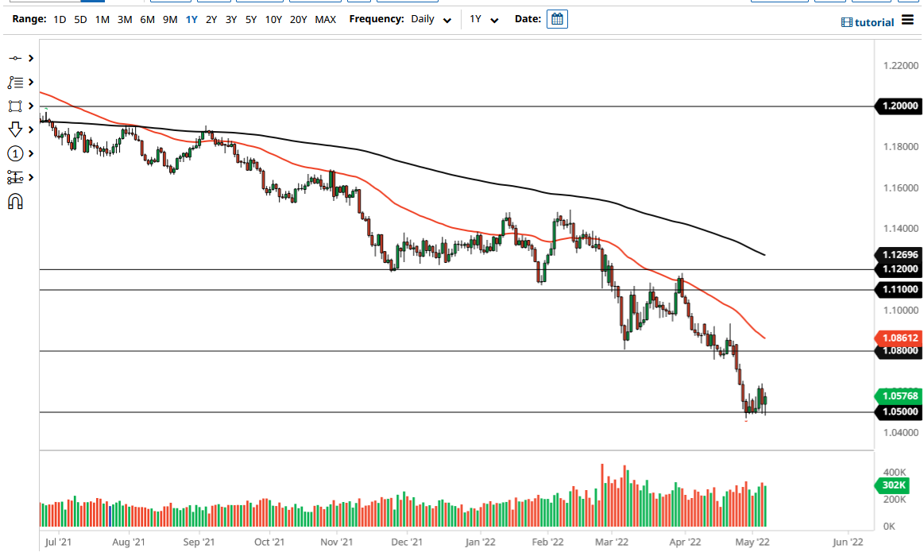Switch range to 5D

(79, 19)
